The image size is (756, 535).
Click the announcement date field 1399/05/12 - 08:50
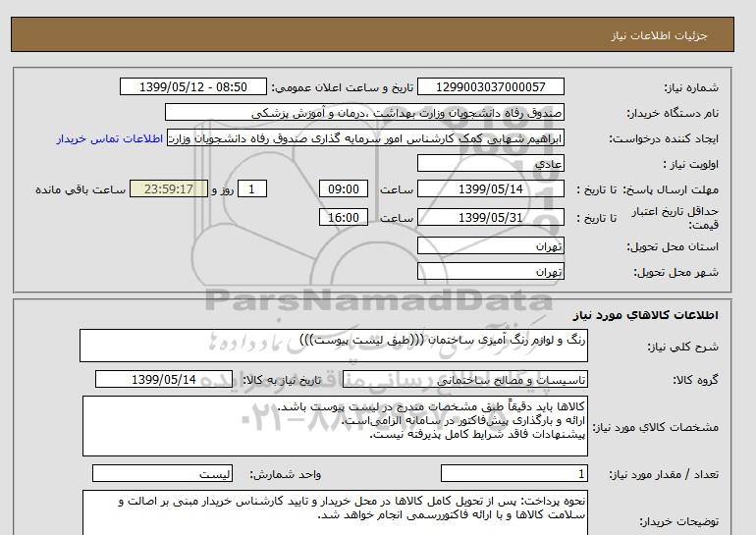tap(192, 86)
